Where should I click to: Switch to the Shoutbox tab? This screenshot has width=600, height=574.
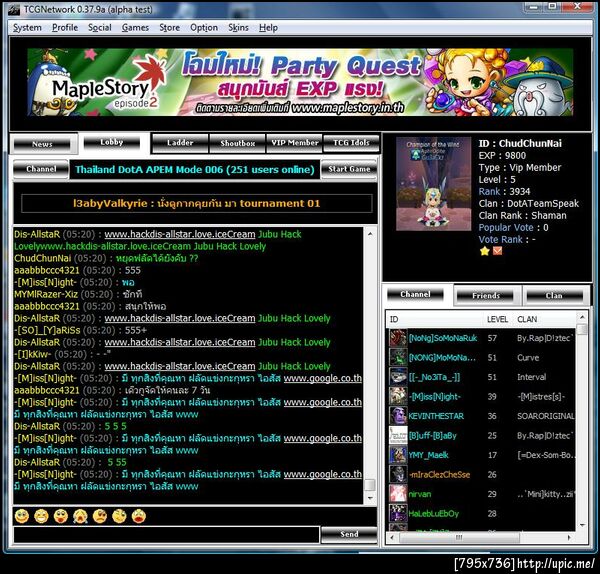tap(237, 143)
